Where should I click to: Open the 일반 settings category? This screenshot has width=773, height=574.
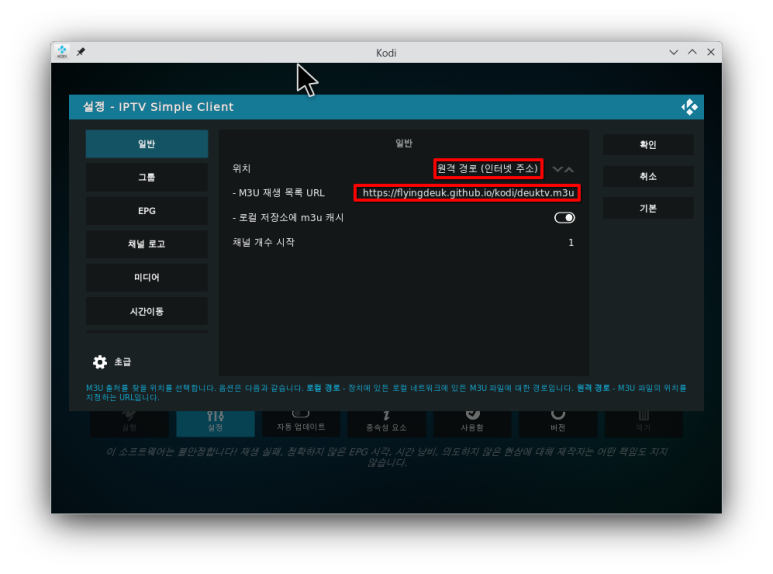click(147, 144)
